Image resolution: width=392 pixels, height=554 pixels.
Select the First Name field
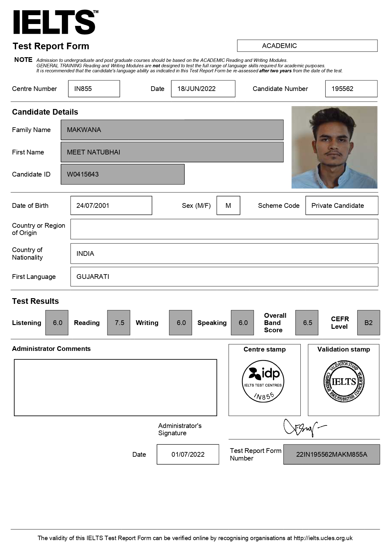172,152
